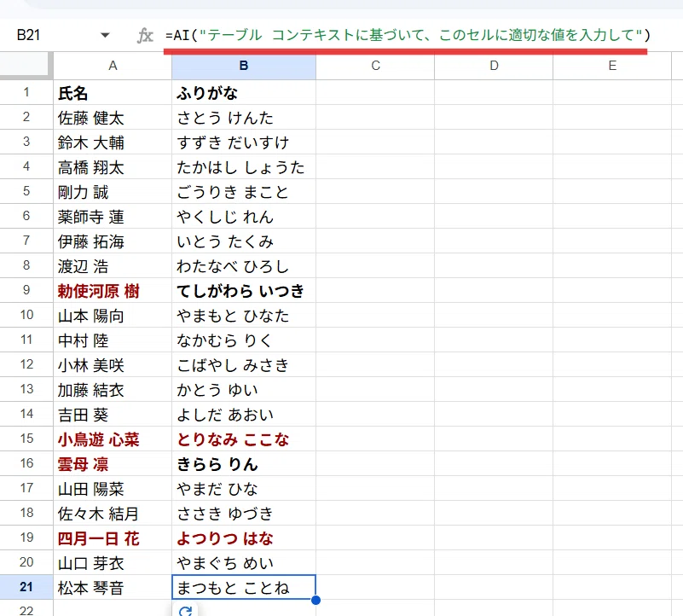Click cell 山本 陽向
The height and width of the screenshot is (616, 683).
click(x=113, y=315)
